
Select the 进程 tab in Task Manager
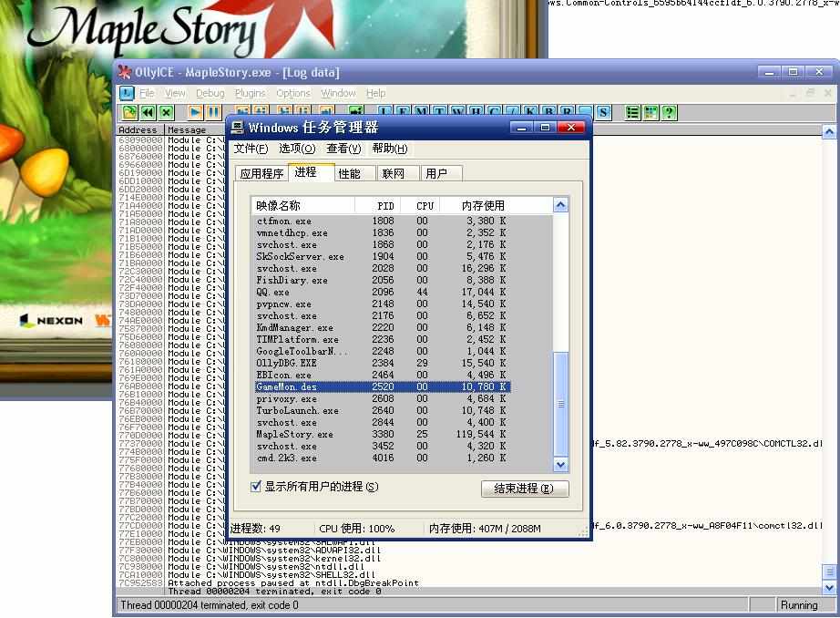(x=312, y=172)
